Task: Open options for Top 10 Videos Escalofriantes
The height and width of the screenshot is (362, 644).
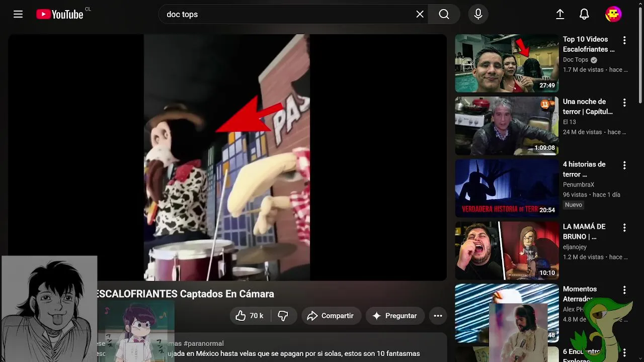Action: [624, 40]
